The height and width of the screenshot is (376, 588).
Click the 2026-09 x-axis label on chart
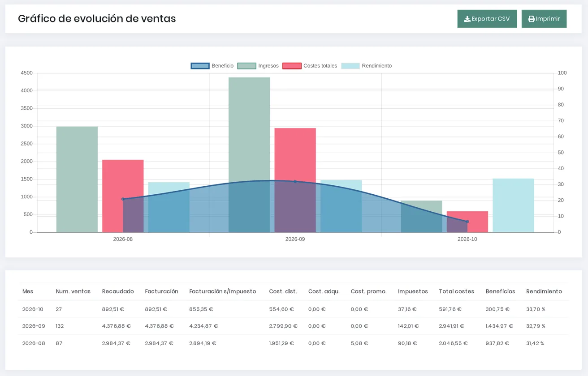(295, 239)
